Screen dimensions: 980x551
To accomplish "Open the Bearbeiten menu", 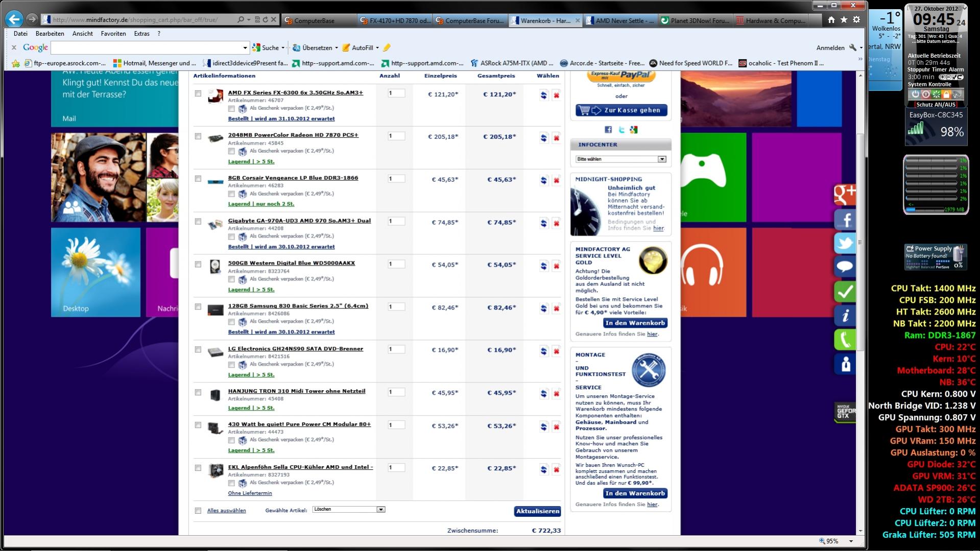I will click(50, 34).
